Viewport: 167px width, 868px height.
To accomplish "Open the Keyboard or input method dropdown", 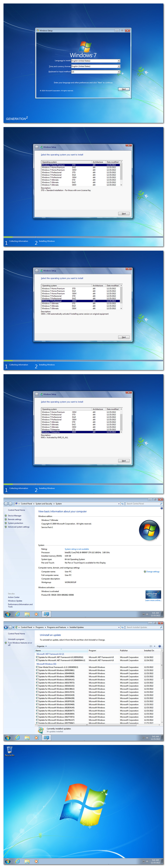I will point(96,72).
